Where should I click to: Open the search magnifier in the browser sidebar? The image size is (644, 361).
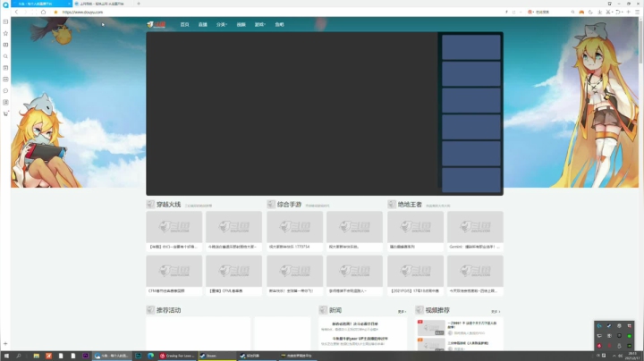(x=5, y=56)
